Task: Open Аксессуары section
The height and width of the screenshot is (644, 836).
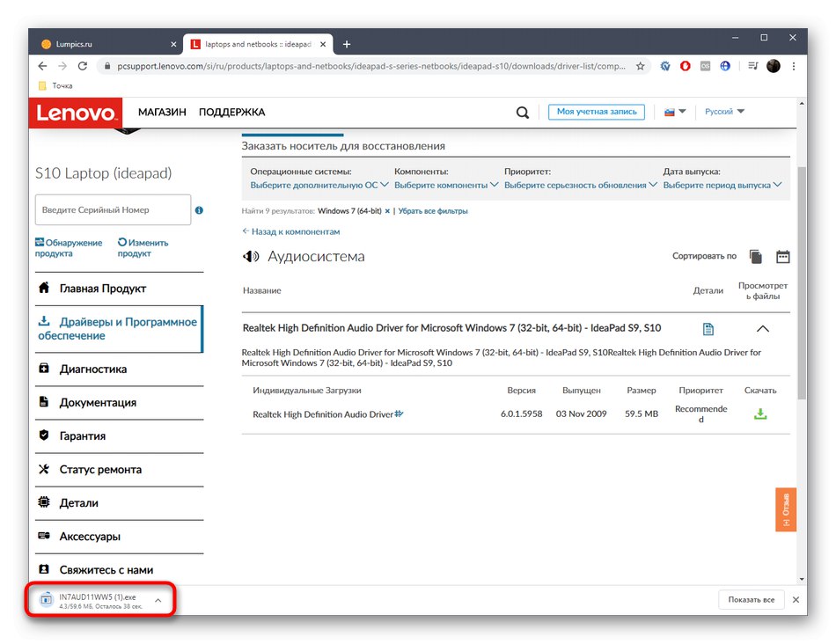Action: (x=120, y=537)
